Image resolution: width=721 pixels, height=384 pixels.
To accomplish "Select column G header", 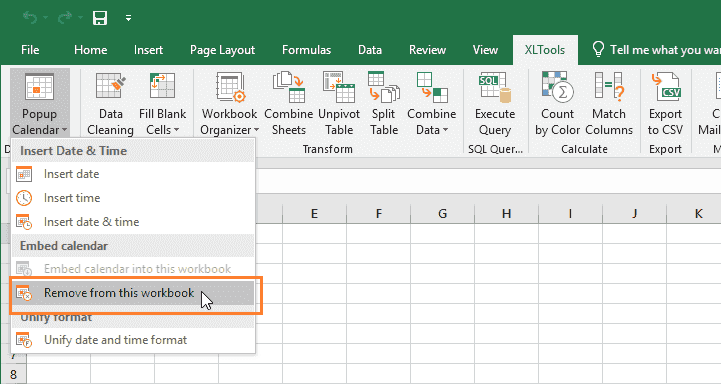I will (x=442, y=213).
